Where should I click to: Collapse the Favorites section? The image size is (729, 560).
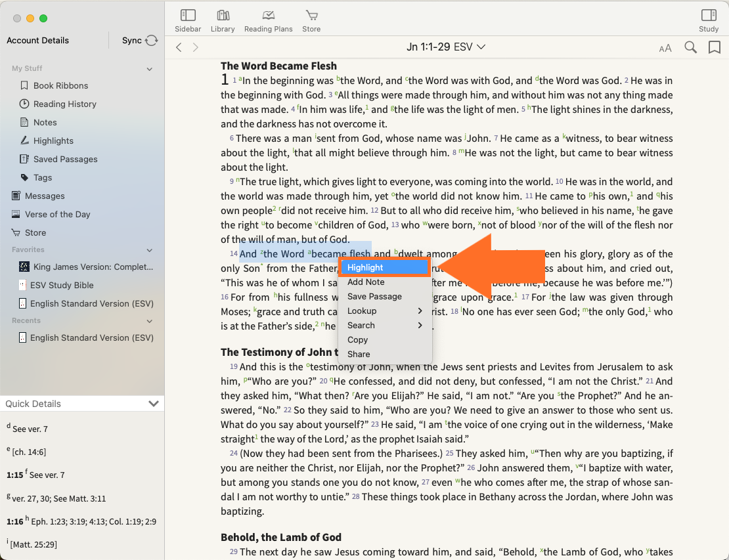[150, 250]
